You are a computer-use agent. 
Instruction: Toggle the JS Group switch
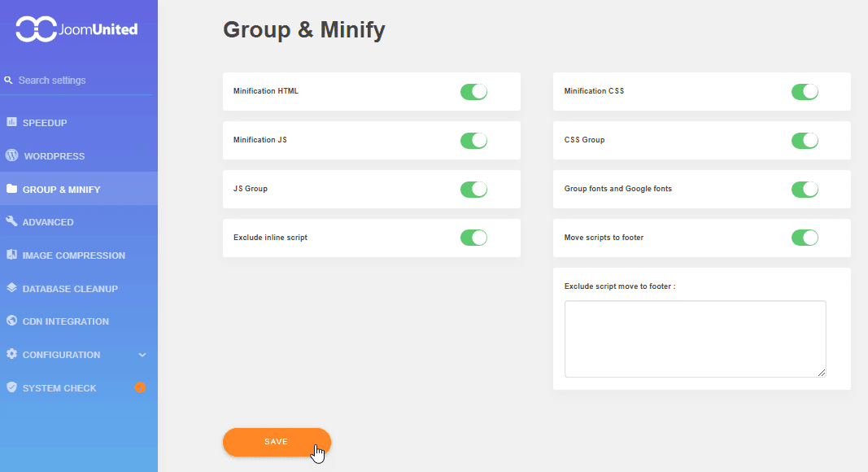pos(473,189)
